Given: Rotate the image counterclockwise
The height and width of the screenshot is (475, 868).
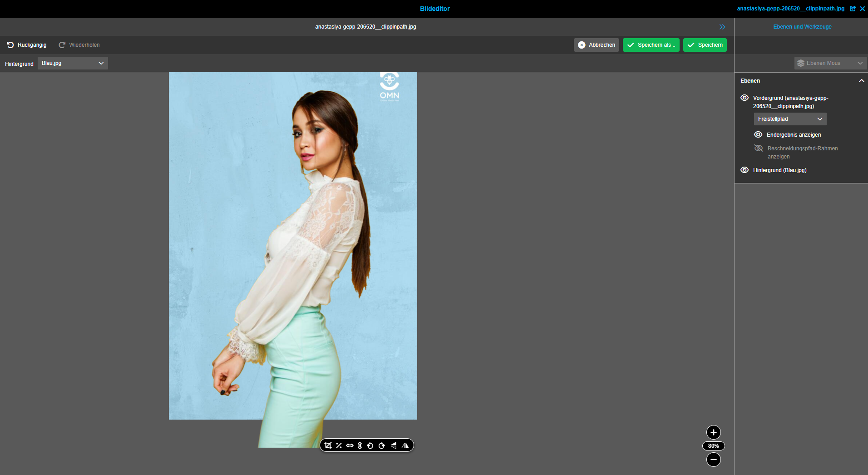Looking at the screenshot, I should [x=370, y=445].
